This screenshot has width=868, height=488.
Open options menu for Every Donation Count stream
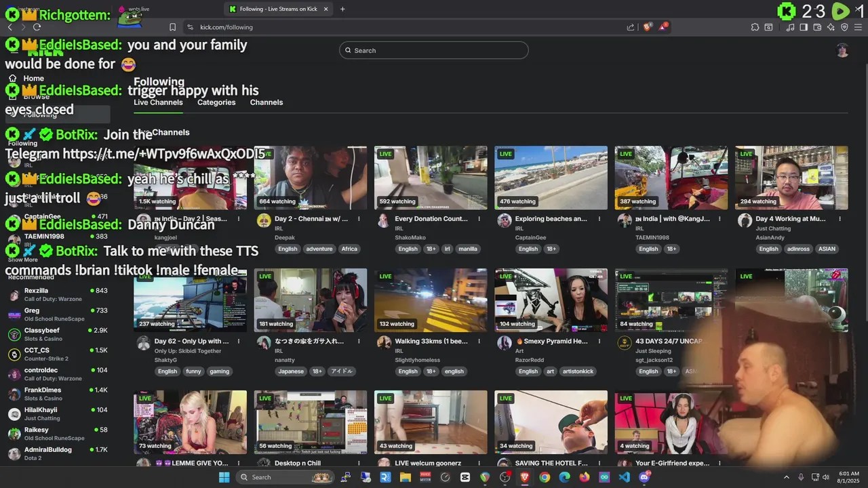point(479,219)
